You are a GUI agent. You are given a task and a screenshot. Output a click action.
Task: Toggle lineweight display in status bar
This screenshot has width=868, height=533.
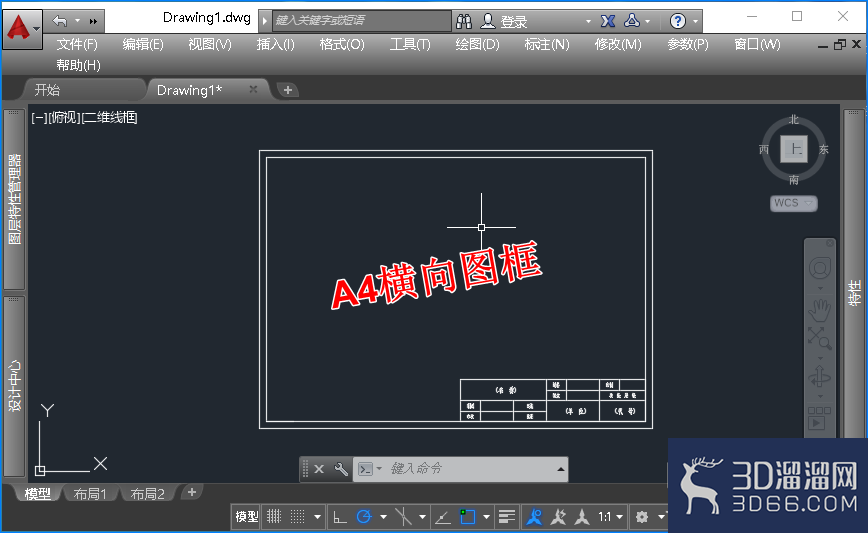[507, 517]
